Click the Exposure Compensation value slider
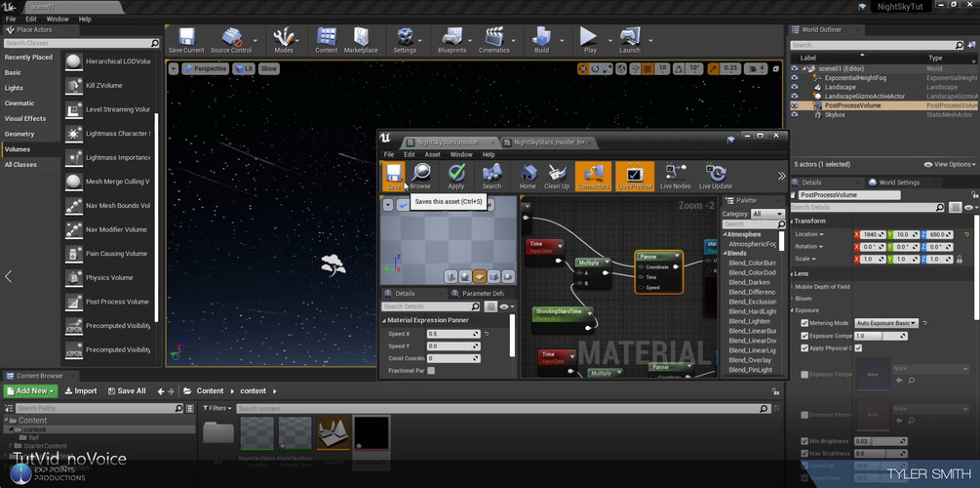The image size is (980, 488). (881, 336)
